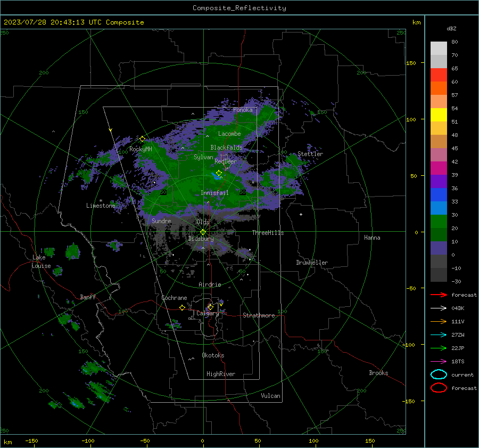Click the Sundre city label
The width and height of the screenshot is (479, 448).
pyautogui.click(x=162, y=221)
